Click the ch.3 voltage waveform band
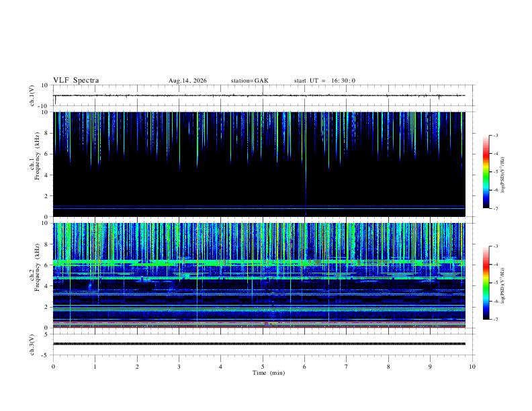Screen dimensions: 532x411 click(x=259, y=344)
